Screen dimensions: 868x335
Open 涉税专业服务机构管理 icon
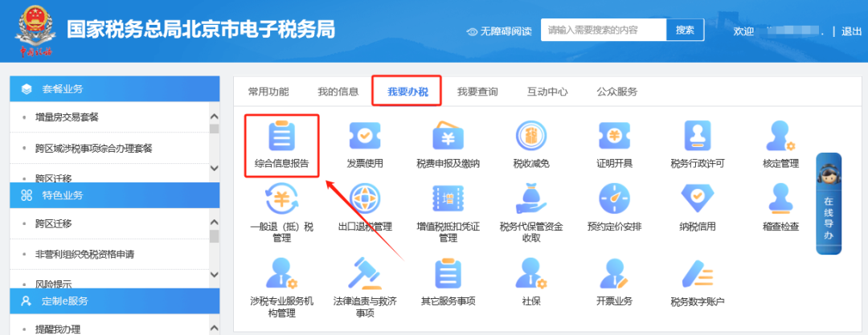[282, 273]
